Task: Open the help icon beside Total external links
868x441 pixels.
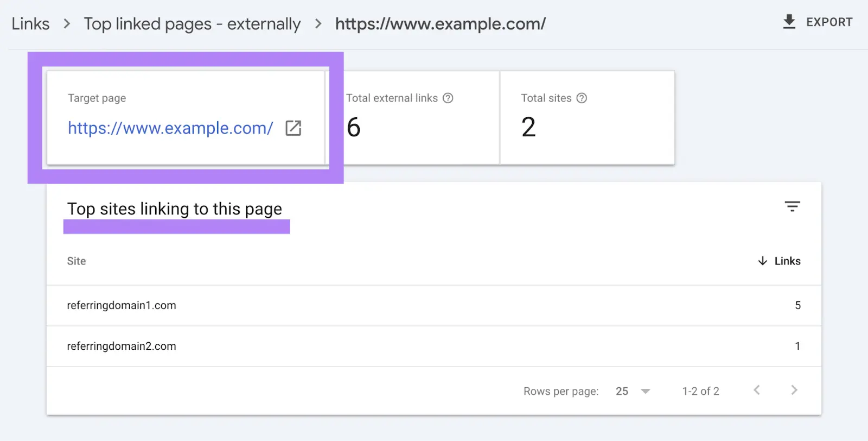Action: 448,98
